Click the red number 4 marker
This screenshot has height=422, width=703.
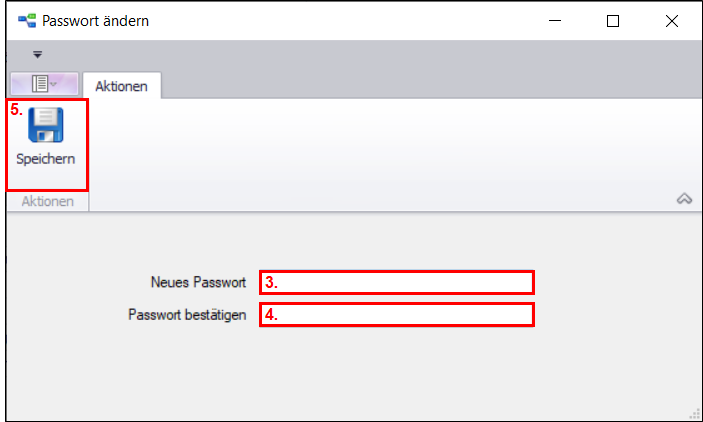271,314
